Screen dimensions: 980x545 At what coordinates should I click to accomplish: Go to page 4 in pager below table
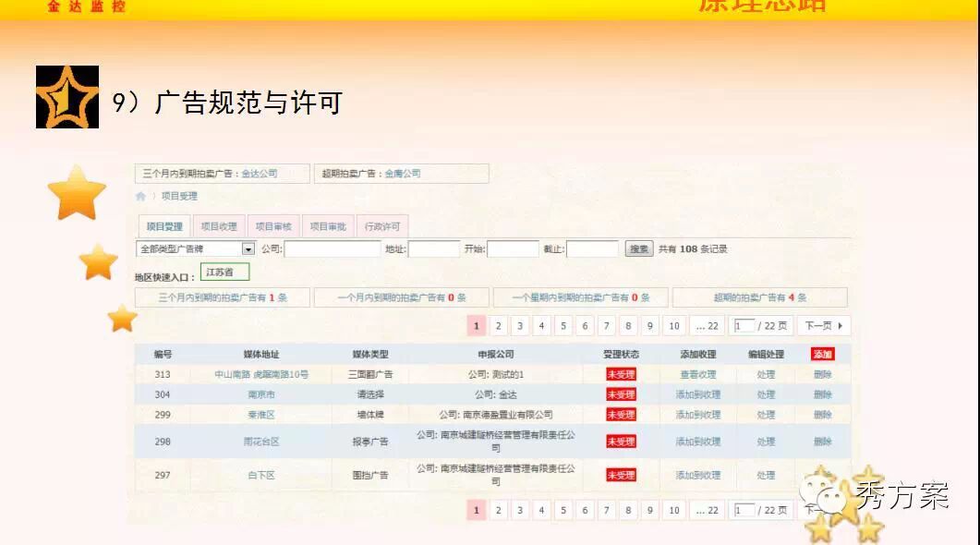(541, 510)
